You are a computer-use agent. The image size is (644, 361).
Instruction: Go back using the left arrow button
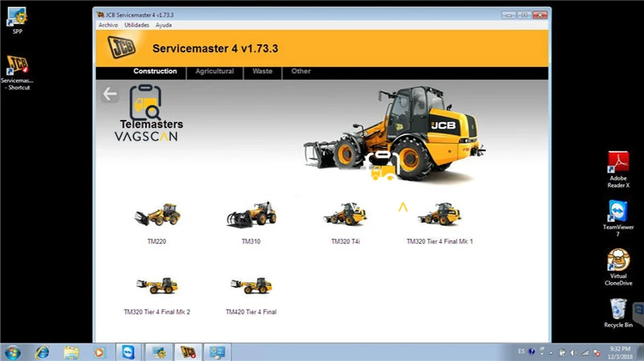coord(109,94)
